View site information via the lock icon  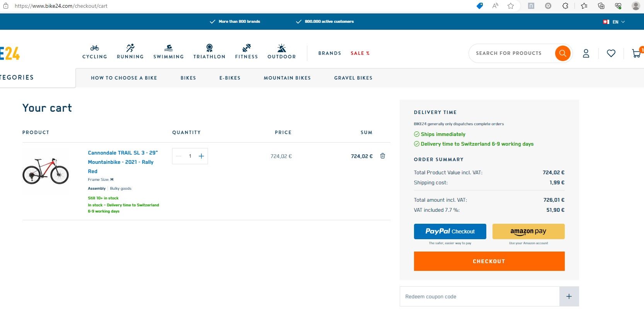6,6
